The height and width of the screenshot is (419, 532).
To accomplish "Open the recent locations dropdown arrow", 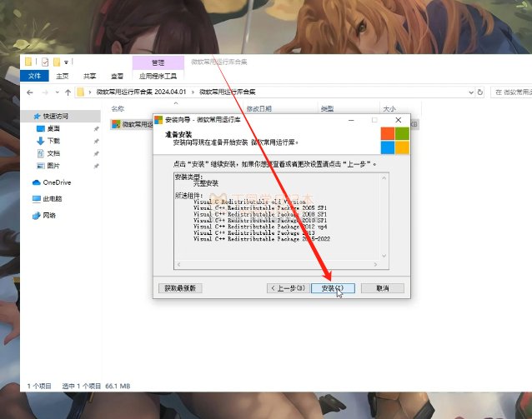I will tap(57, 92).
